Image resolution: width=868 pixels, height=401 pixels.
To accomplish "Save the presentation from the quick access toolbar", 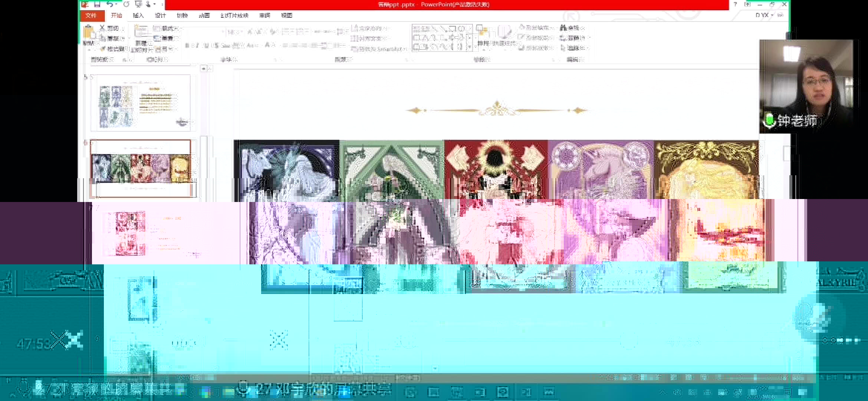I will click(97, 4).
